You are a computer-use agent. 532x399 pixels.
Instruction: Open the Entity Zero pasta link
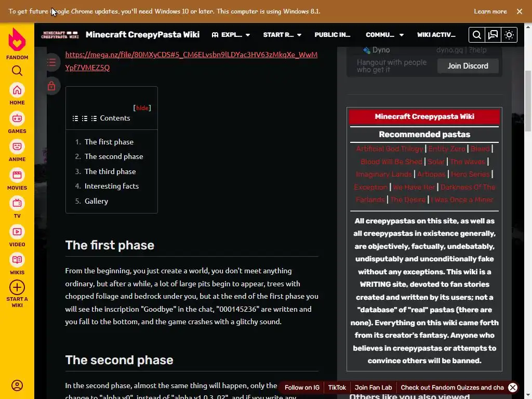446,149
